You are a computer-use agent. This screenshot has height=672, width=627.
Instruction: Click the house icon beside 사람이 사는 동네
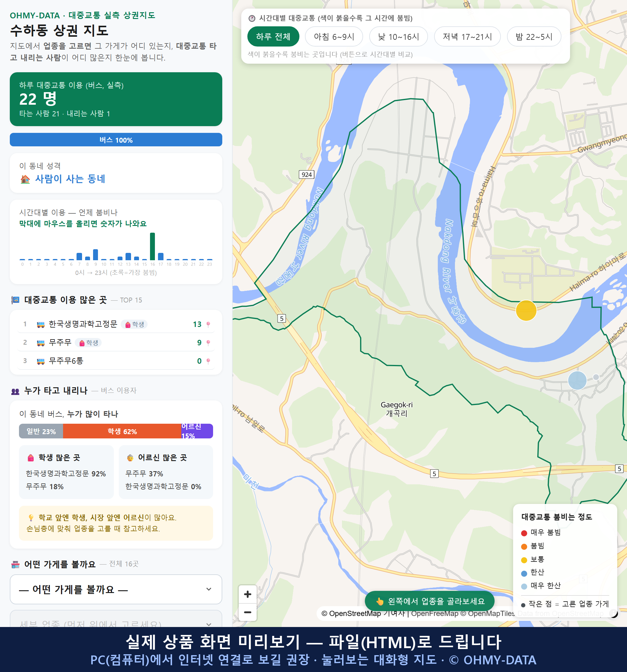tap(25, 179)
